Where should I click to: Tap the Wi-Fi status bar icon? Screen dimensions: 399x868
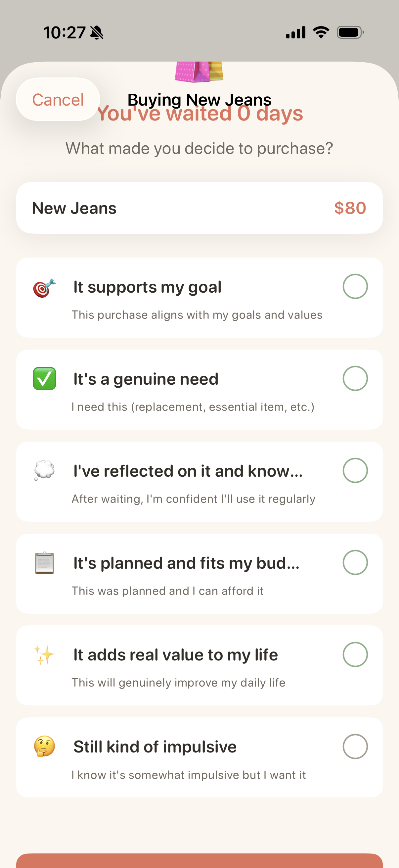coord(321,32)
